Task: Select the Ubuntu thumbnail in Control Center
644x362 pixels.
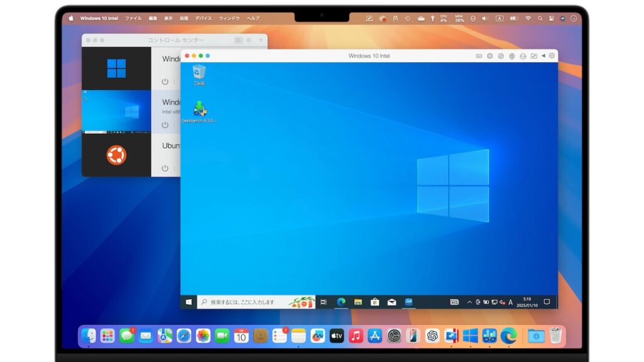Action: click(116, 155)
